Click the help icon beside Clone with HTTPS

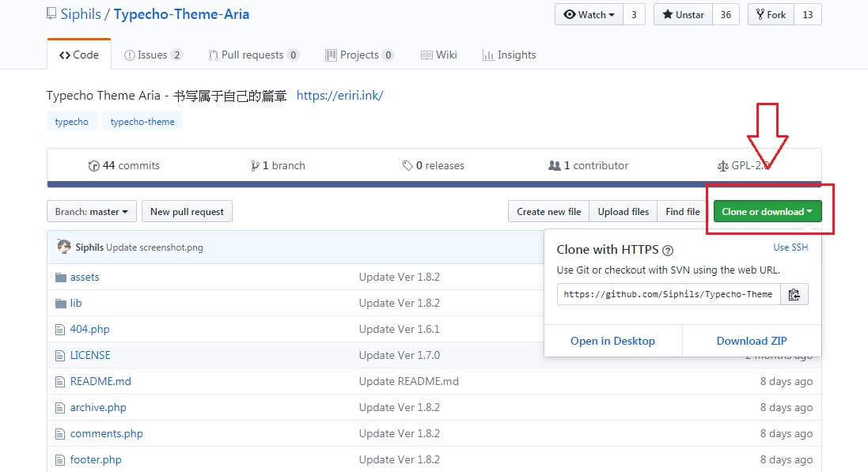[x=668, y=251]
